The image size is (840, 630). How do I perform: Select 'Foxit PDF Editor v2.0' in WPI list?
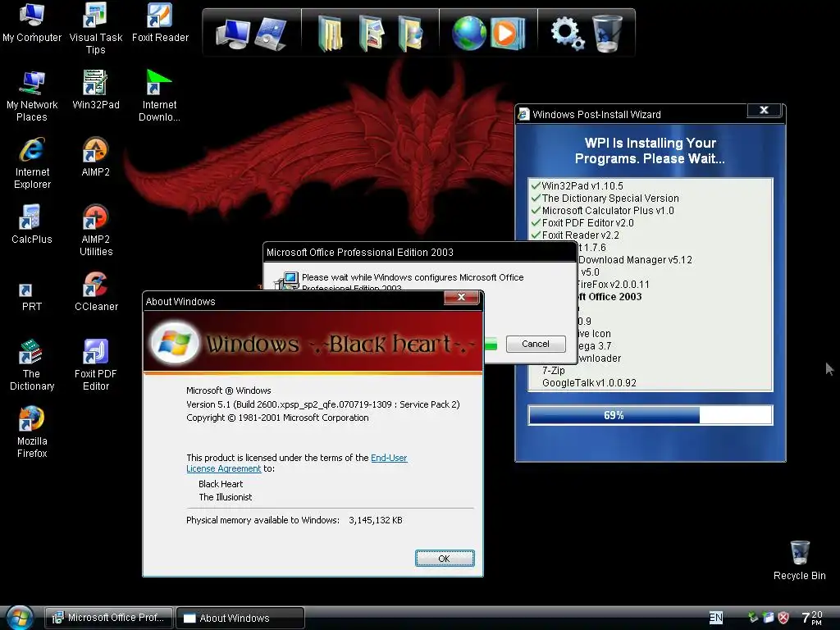pos(587,223)
